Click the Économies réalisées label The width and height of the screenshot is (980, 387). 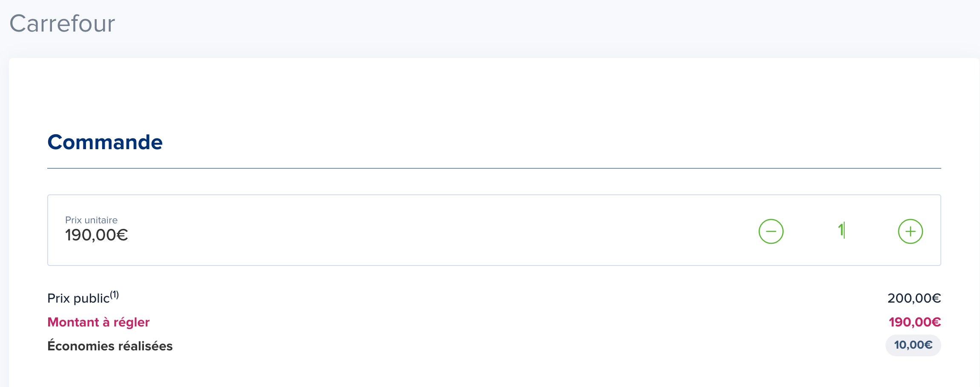pyautogui.click(x=110, y=346)
